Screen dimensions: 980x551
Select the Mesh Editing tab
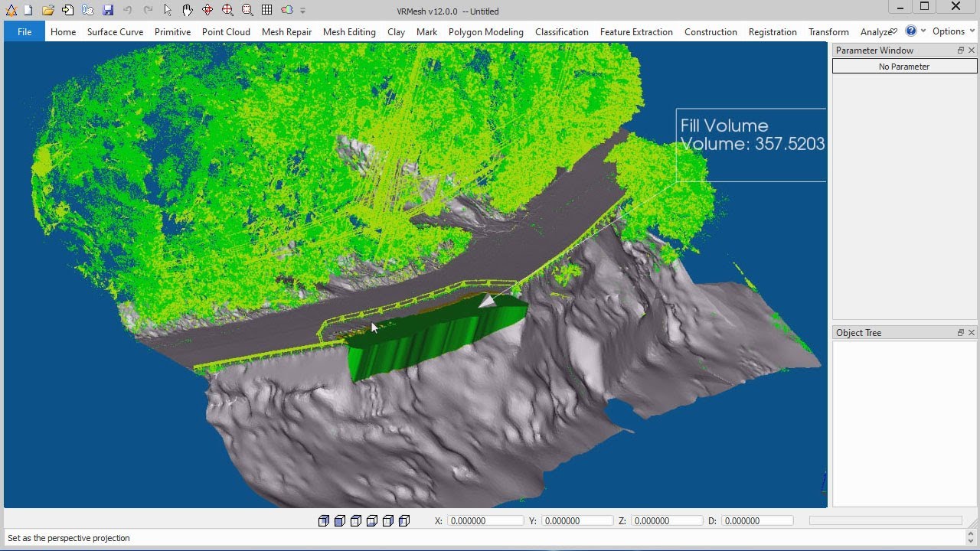pyautogui.click(x=349, y=31)
